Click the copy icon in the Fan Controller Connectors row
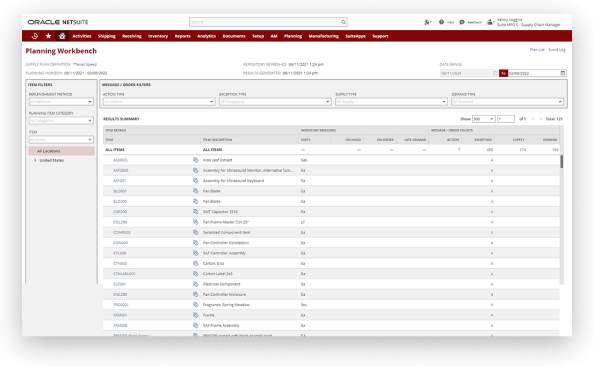The height and width of the screenshot is (367, 594). point(195,243)
